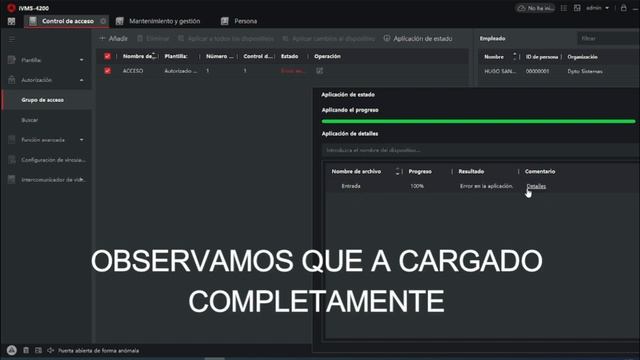Sort by Nombre de archivo column arrows
640x360 pixels.
pyautogui.click(x=397, y=171)
